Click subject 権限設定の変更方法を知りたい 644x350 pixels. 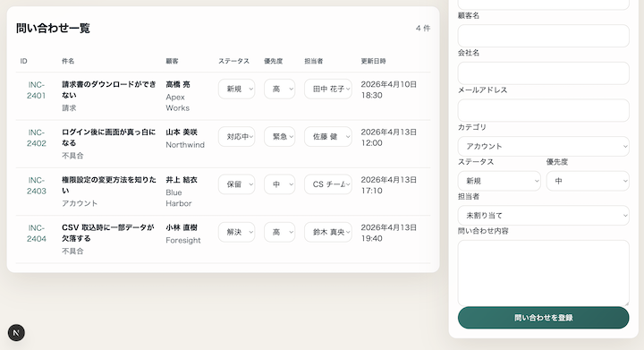109,185
